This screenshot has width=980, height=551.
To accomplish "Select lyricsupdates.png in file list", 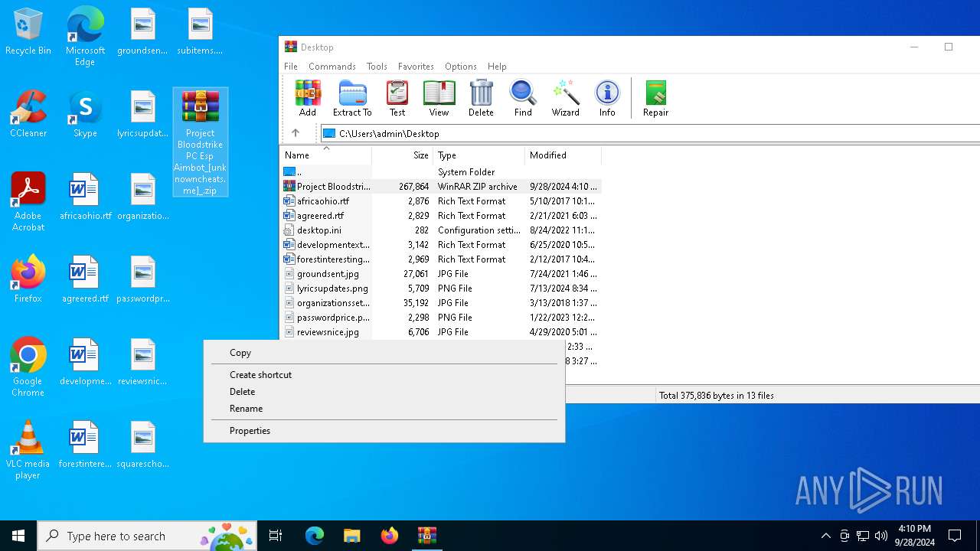I will point(441,289).
